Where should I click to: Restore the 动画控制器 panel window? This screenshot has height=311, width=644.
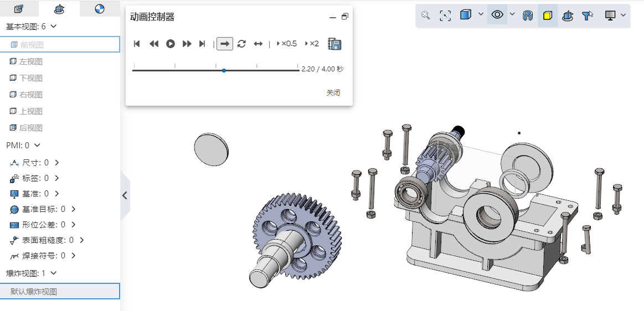coord(344,17)
